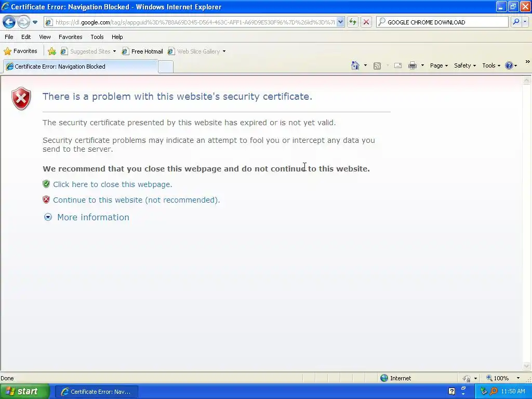Open the zoom level dropdown arrow
The height and width of the screenshot is (399, 532).
pos(518,378)
